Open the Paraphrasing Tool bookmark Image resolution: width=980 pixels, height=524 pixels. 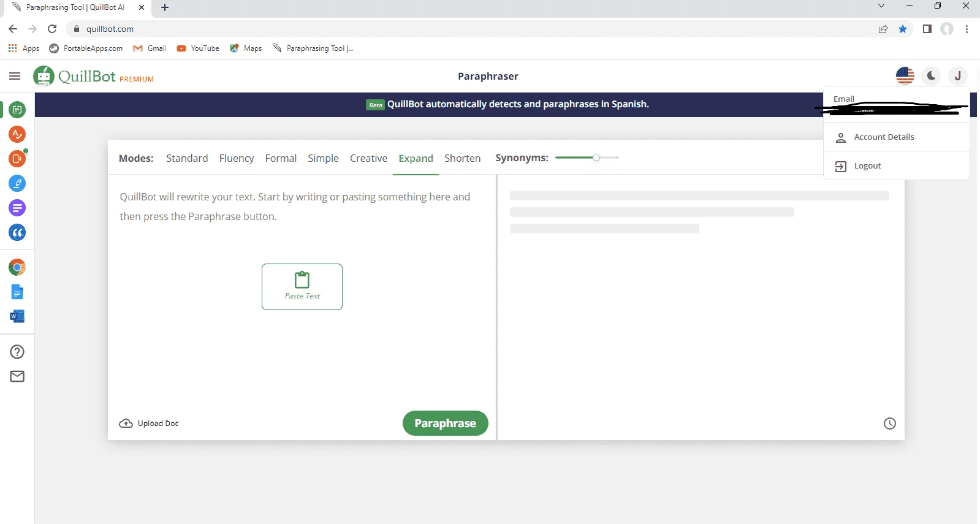313,48
